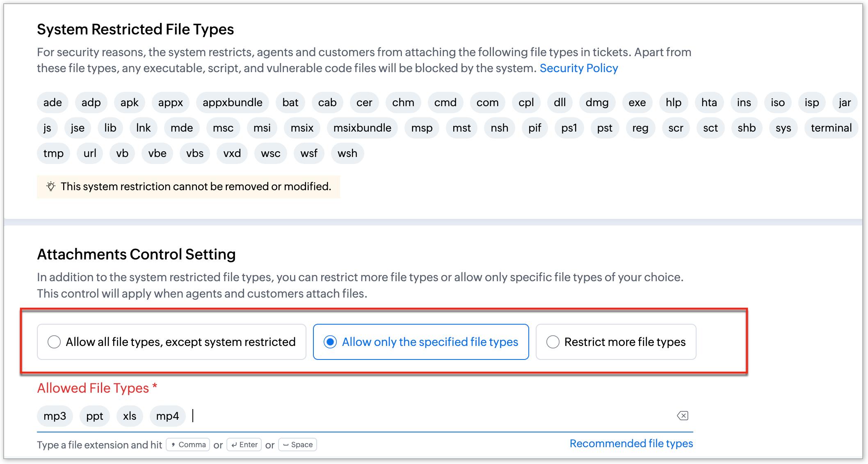The width and height of the screenshot is (868, 464).
Task: Click the lightbulb tip icon
Action: coord(51,187)
